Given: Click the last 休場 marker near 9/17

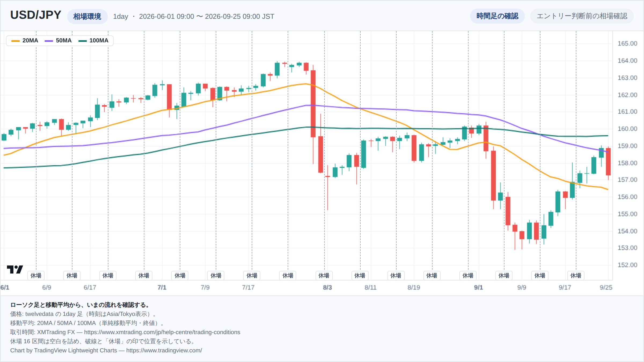Looking at the screenshot, I should [x=576, y=275].
